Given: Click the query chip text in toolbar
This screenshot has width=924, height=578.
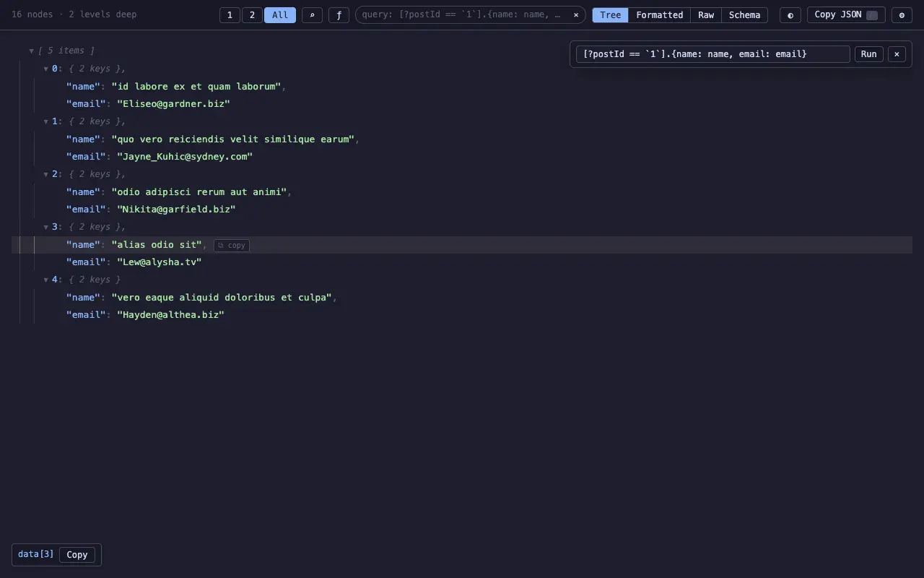Looking at the screenshot, I should coord(461,14).
